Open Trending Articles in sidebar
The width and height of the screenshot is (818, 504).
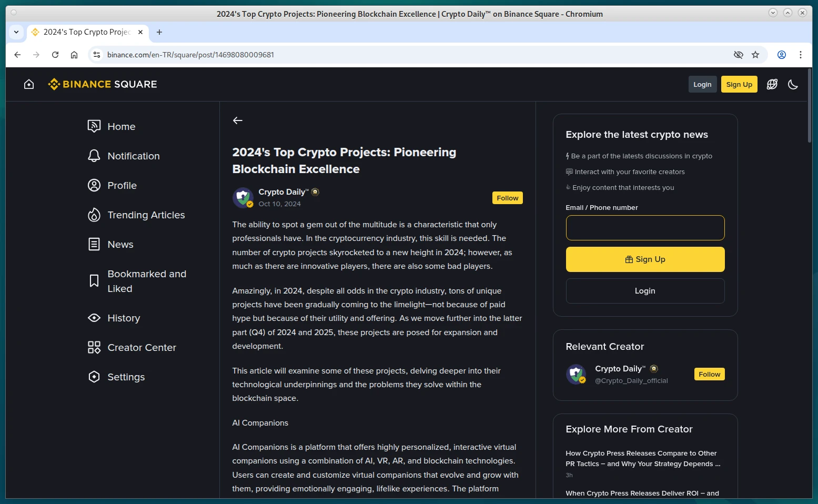(x=146, y=215)
